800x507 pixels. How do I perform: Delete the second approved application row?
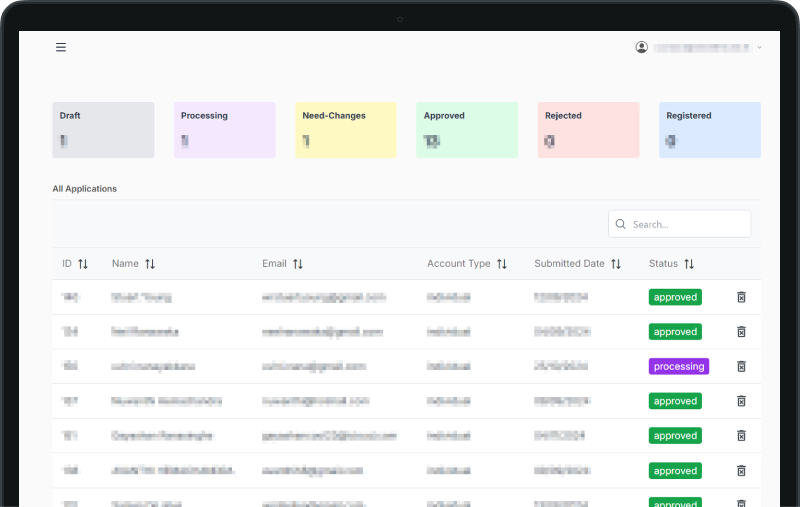pos(741,332)
